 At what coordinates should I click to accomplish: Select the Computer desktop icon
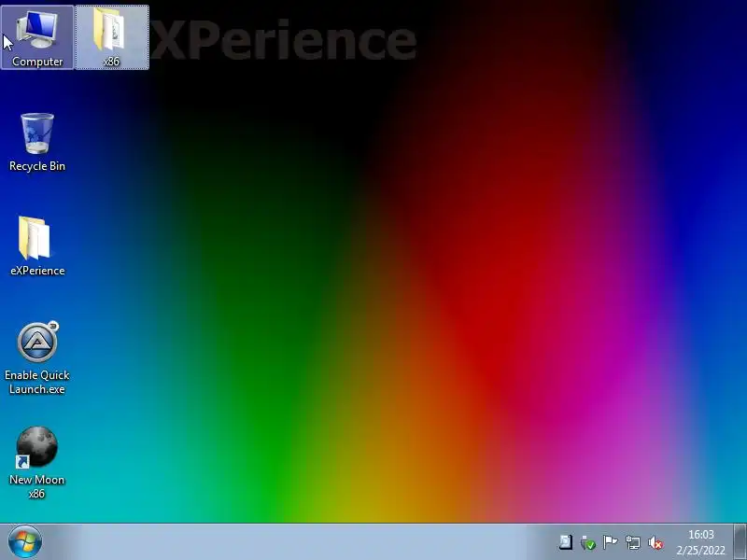pyautogui.click(x=37, y=37)
